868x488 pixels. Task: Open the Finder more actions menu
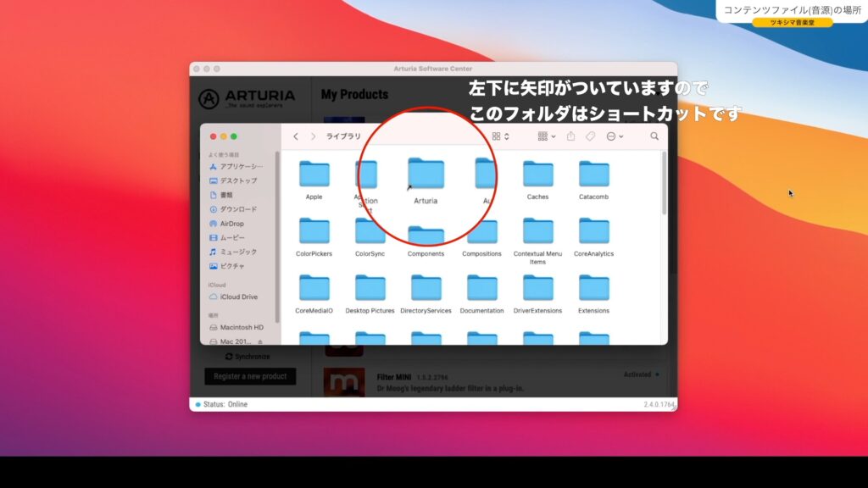pos(615,136)
